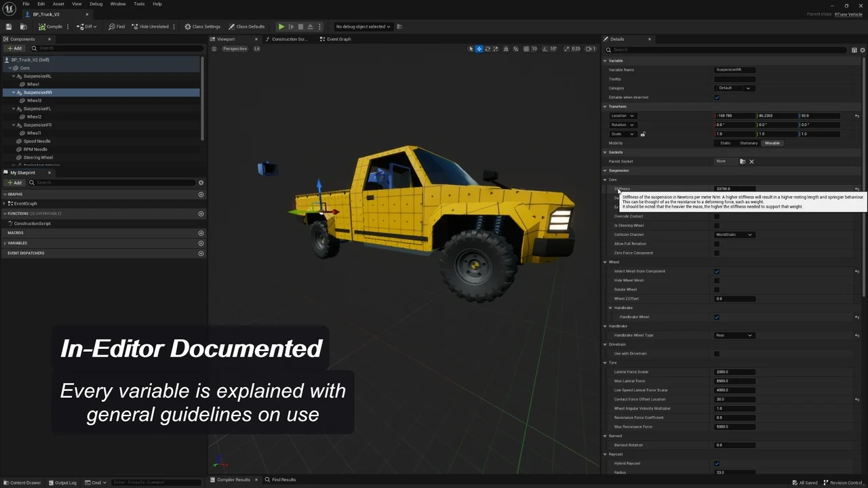The image size is (868, 488).
Task: Open the Debug menu
Action: [96, 4]
